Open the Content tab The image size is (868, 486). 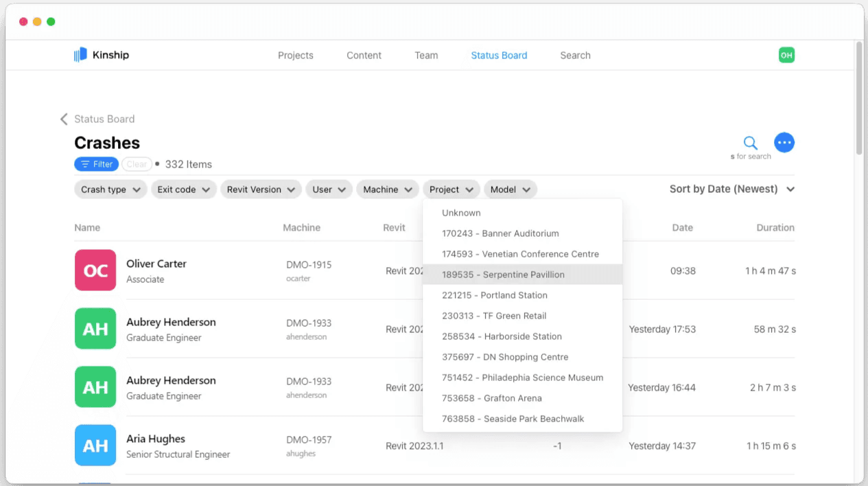click(364, 56)
